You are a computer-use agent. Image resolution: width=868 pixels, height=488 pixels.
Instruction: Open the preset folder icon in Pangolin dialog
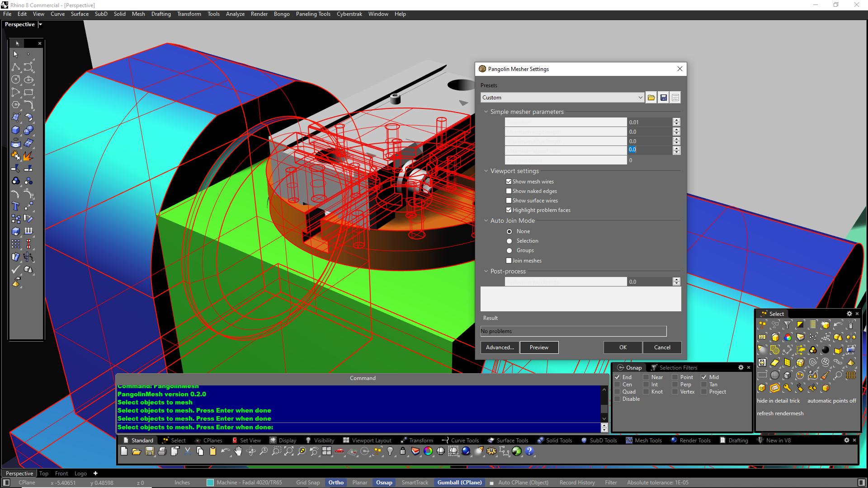(651, 98)
